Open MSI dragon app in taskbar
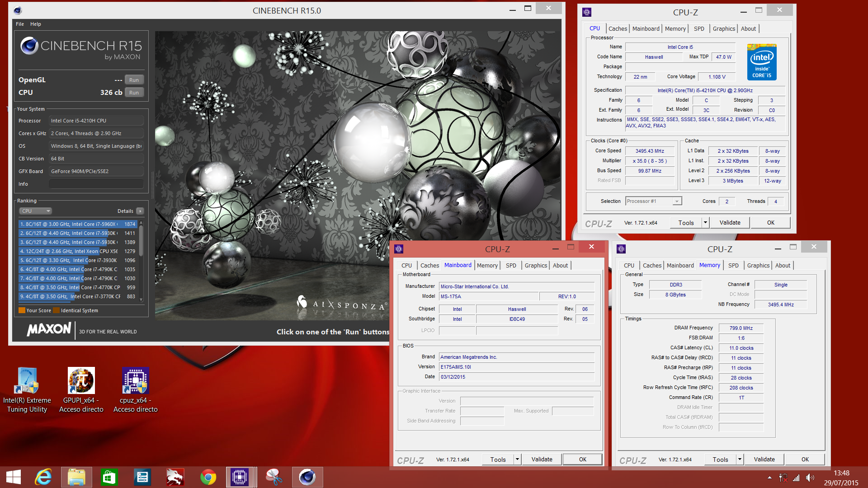The image size is (868, 488). (x=175, y=477)
